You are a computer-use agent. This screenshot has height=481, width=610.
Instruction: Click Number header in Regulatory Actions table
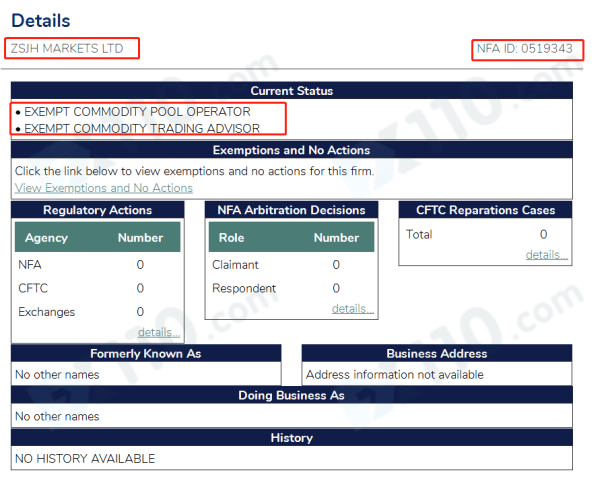click(x=140, y=237)
